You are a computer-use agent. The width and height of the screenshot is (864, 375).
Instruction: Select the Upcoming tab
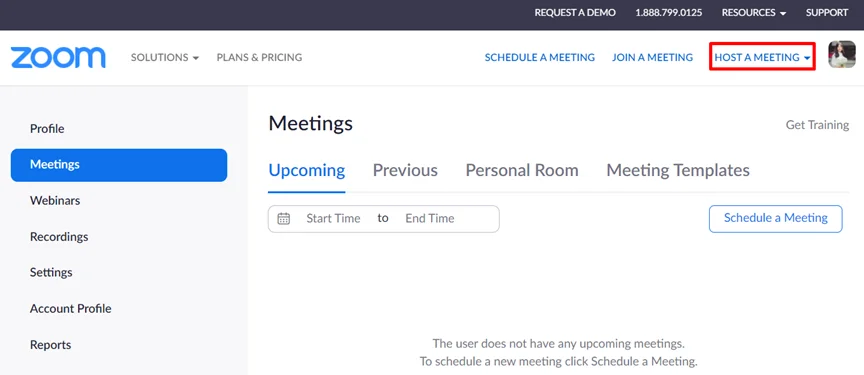(306, 170)
